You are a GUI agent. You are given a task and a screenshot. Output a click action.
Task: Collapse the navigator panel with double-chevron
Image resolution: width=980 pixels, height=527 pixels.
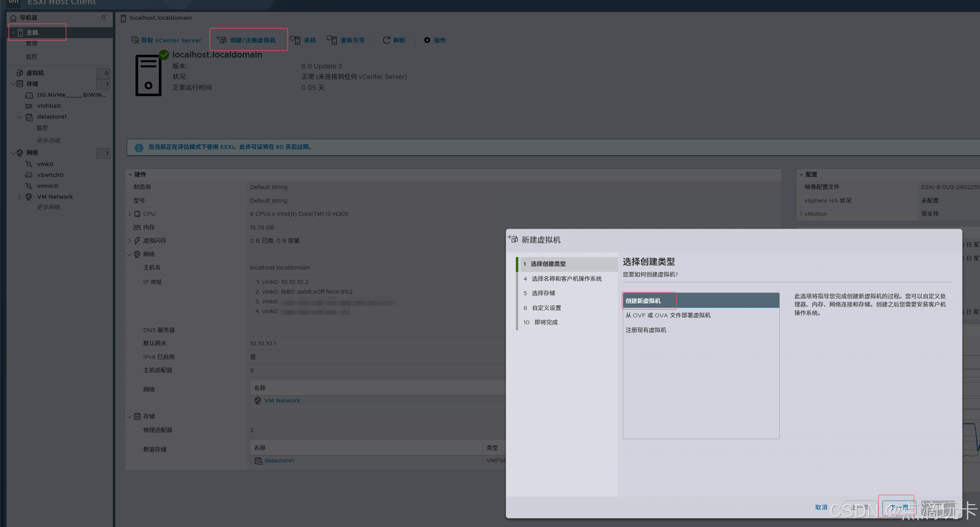click(104, 18)
